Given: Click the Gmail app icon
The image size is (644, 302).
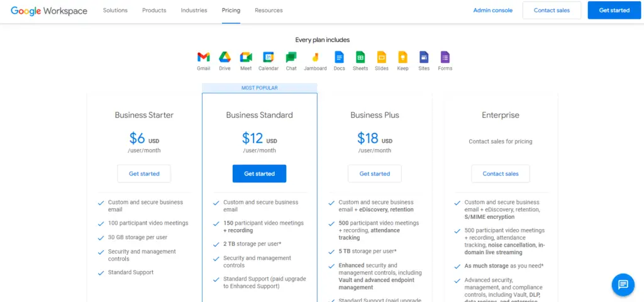Looking at the screenshot, I should (203, 57).
